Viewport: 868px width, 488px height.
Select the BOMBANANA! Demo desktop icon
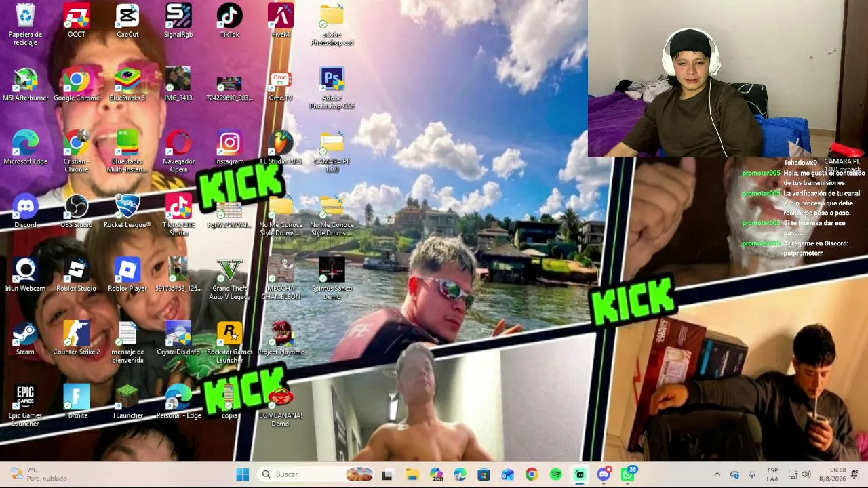pos(281,406)
